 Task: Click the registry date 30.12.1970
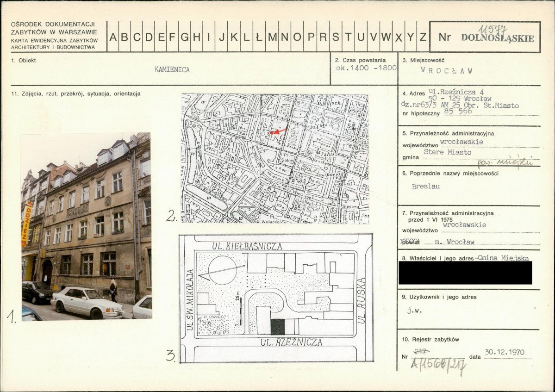[x=505, y=352]
